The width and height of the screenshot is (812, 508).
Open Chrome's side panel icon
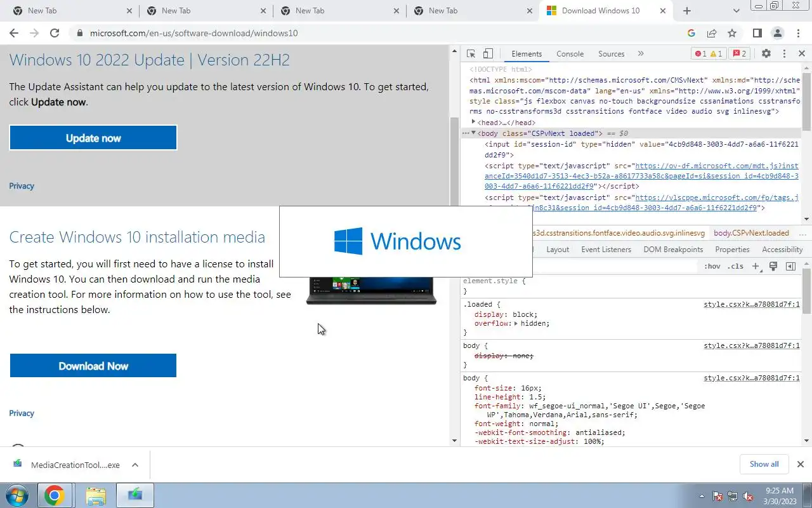tap(757, 33)
